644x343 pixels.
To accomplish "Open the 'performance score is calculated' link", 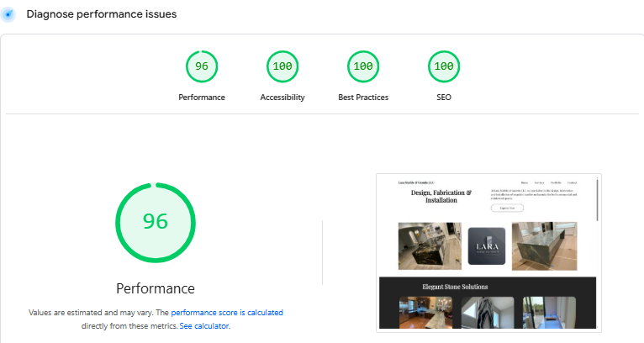I will (227, 312).
